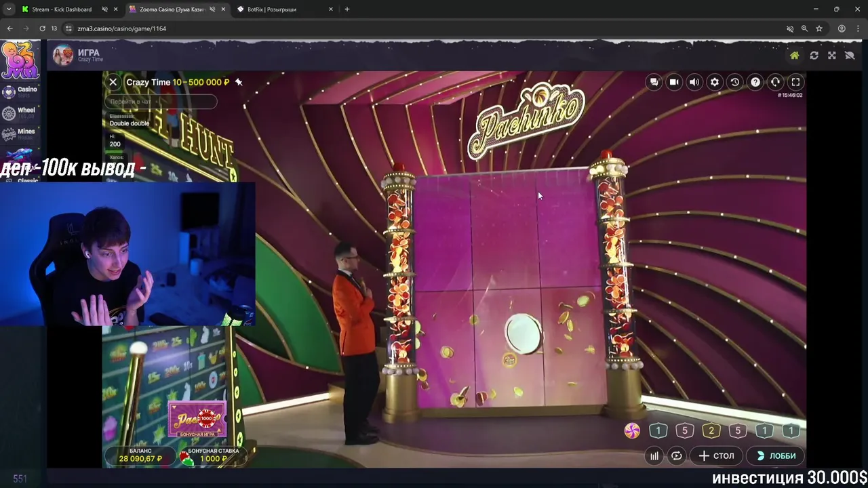Open a new browser tab

[x=347, y=9]
